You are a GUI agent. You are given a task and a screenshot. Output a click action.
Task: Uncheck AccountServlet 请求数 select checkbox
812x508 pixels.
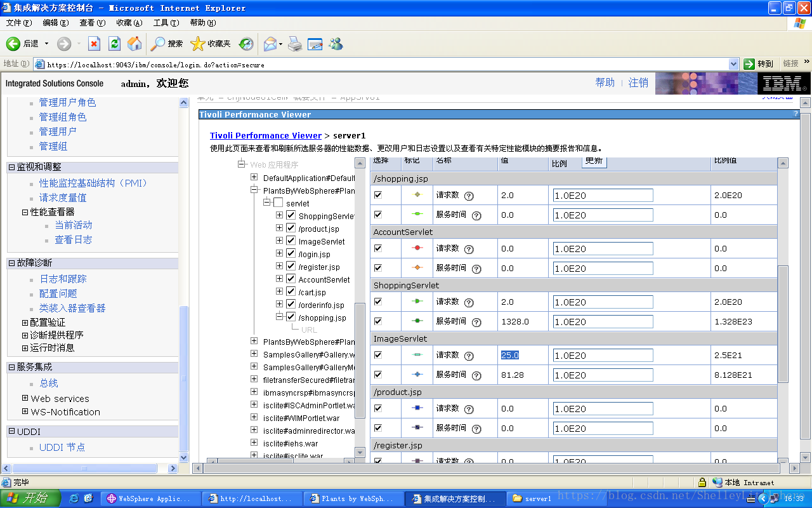click(378, 248)
